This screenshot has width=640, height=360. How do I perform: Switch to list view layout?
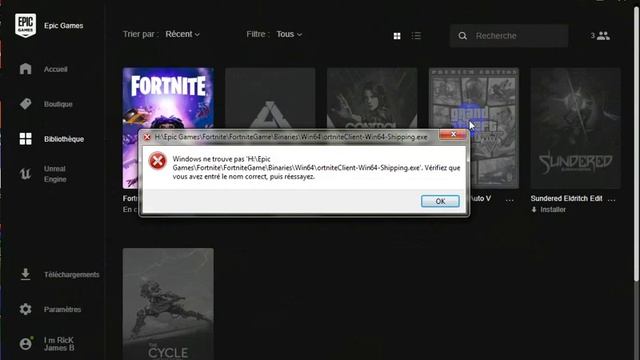(x=416, y=36)
